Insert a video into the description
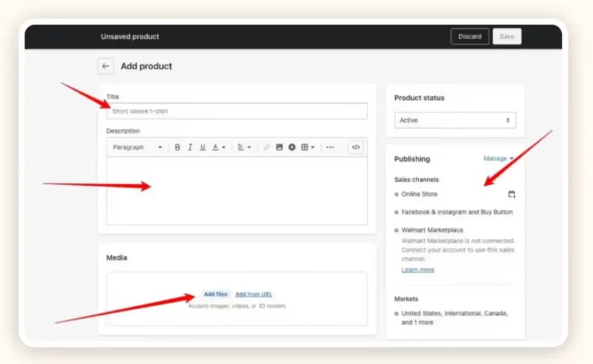 [292, 148]
